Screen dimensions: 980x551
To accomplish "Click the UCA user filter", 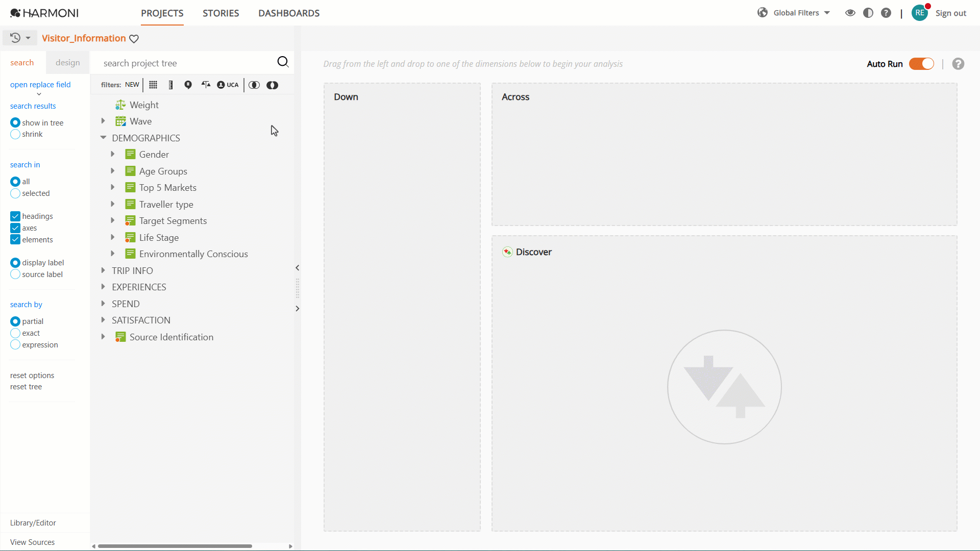I will [x=228, y=85].
